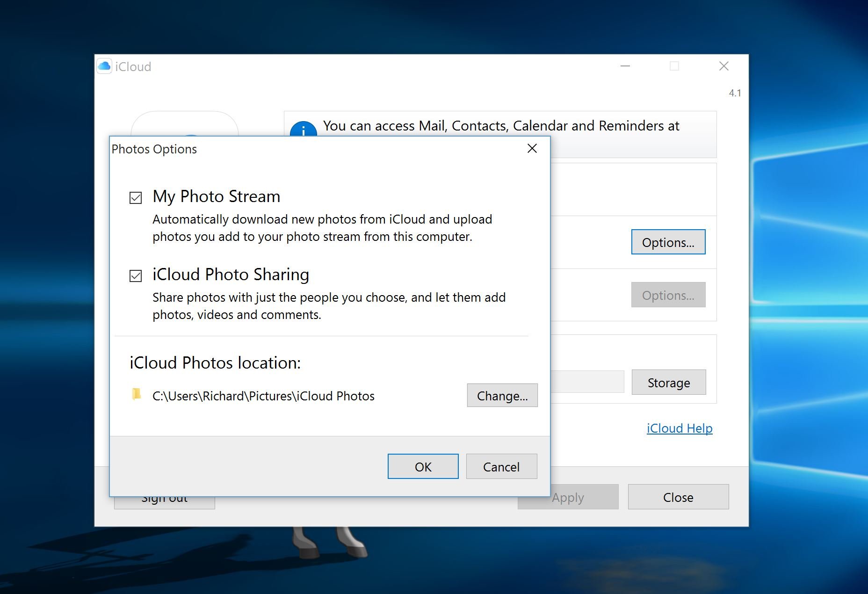This screenshot has height=594, width=868.
Task: Click the Close button in iCloud window
Action: [678, 497]
